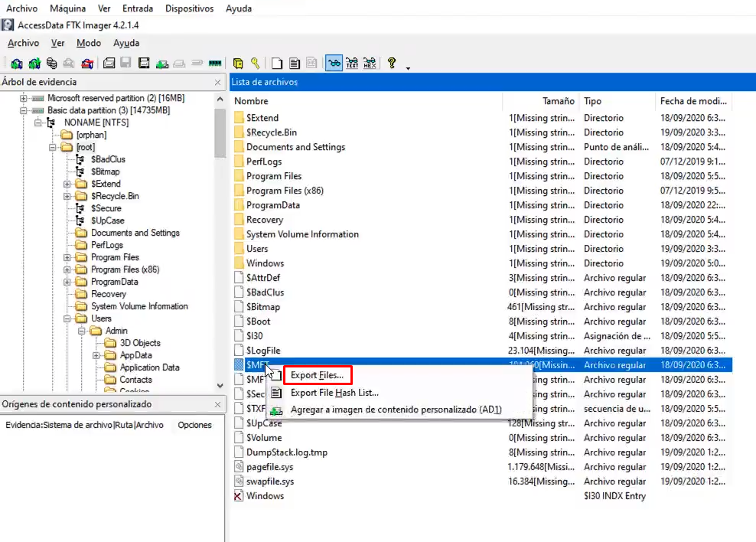The height and width of the screenshot is (542, 756).
Task: Close Orígenes de contenido personalizado panel
Action: point(217,404)
